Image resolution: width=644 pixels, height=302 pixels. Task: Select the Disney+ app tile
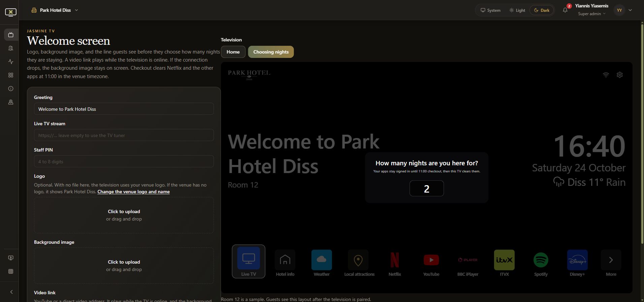(577, 263)
